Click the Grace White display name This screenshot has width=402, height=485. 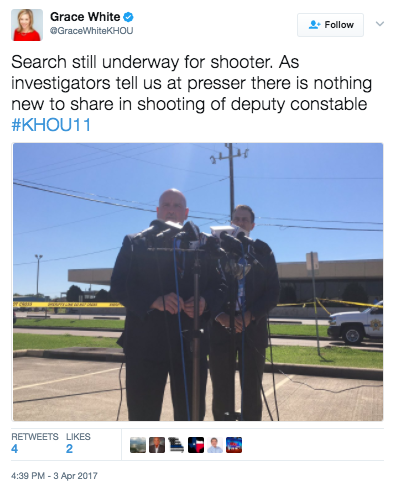[85, 17]
